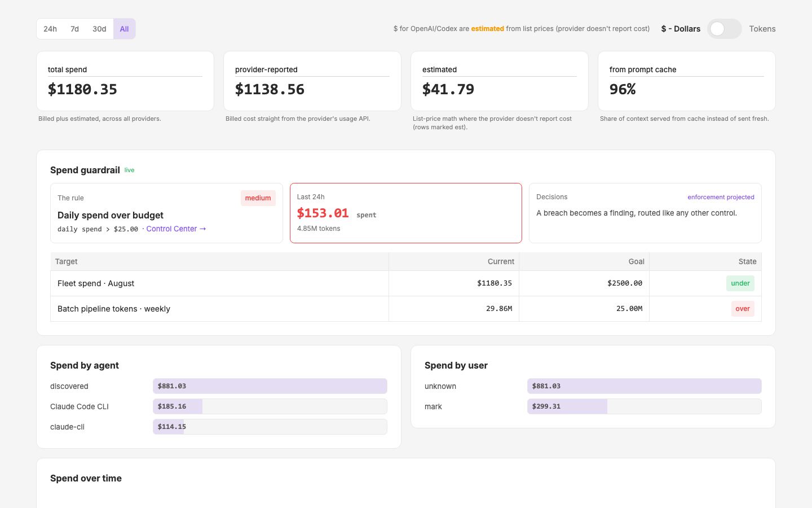Viewport: 812px width, 508px height.
Task: Click the Spend by agent heading
Action: (x=85, y=365)
